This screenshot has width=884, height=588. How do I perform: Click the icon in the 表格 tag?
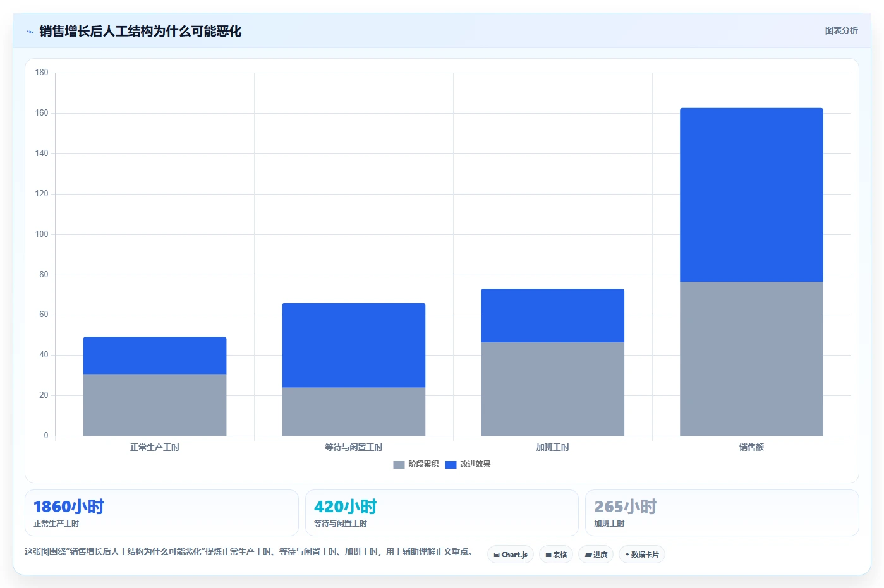tap(548, 555)
